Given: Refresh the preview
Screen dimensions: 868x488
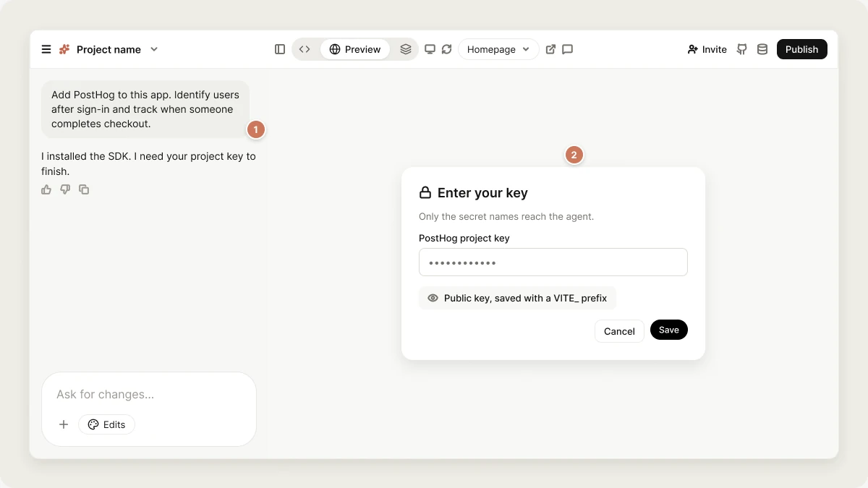Looking at the screenshot, I should (447, 49).
